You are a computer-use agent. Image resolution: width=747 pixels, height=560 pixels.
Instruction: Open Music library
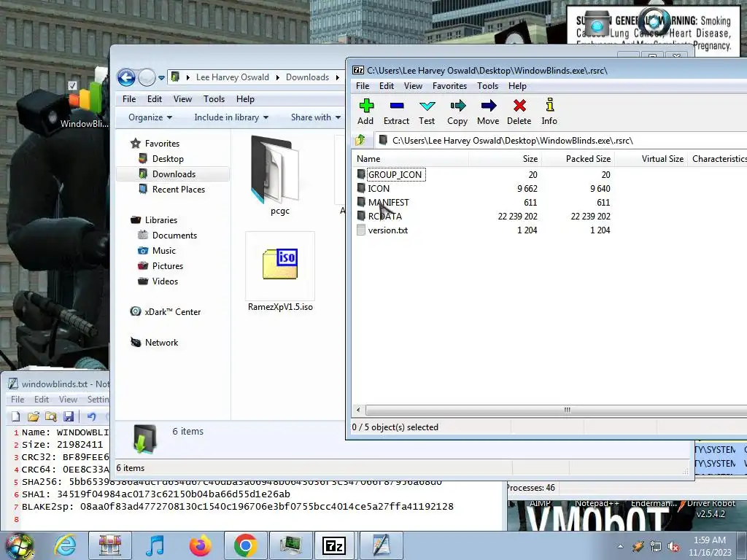coord(164,251)
